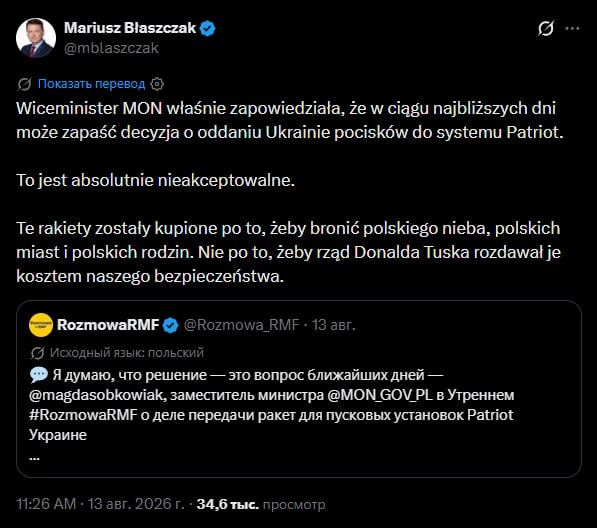Click blue verified badge beside Mariusz Błaszczak
The height and width of the screenshot is (528, 597).
pos(208,29)
